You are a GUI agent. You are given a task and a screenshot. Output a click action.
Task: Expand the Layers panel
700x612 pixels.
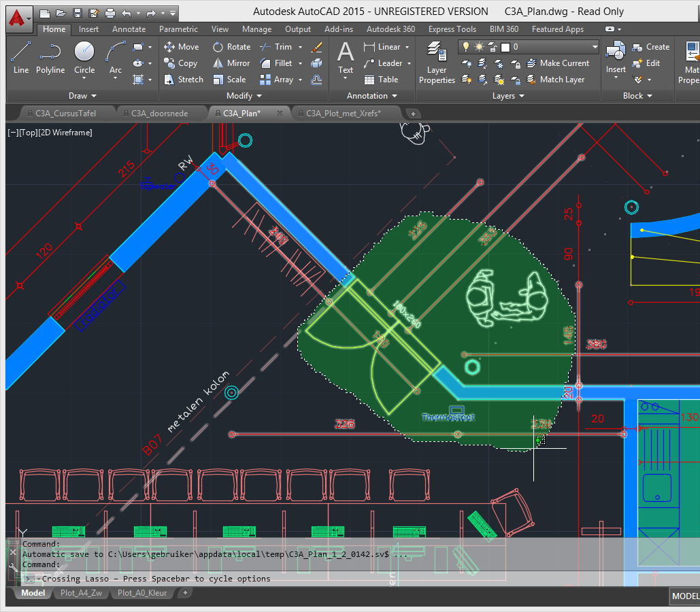(x=508, y=96)
